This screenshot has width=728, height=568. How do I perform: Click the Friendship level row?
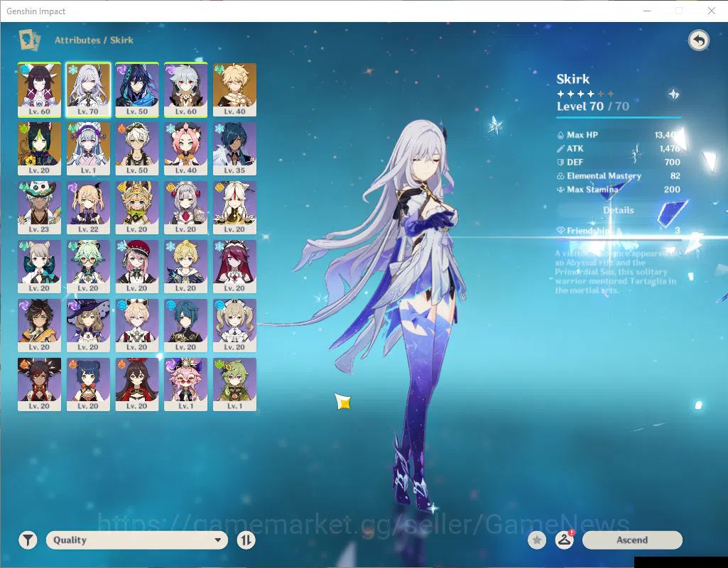619,231
